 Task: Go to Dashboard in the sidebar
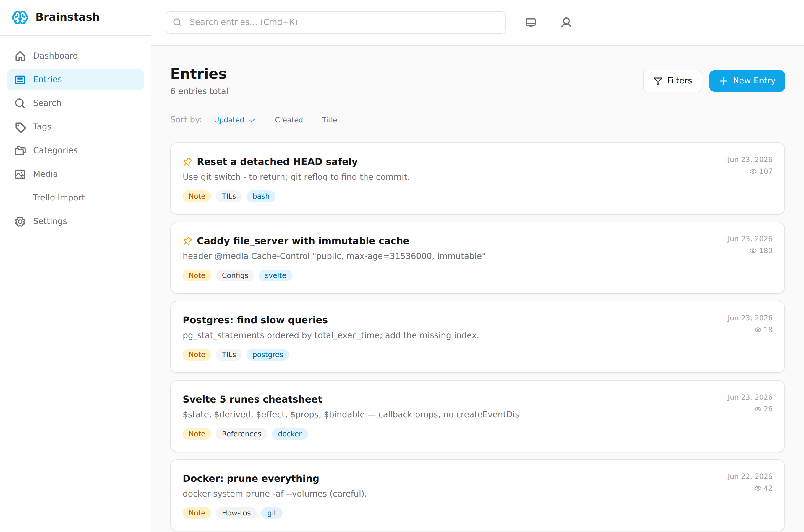[75, 56]
